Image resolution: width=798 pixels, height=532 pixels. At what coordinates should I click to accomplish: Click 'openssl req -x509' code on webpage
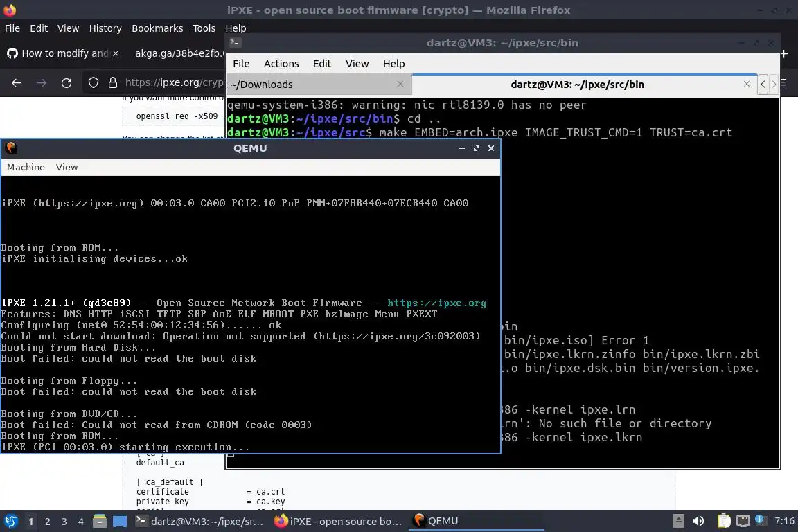177,116
